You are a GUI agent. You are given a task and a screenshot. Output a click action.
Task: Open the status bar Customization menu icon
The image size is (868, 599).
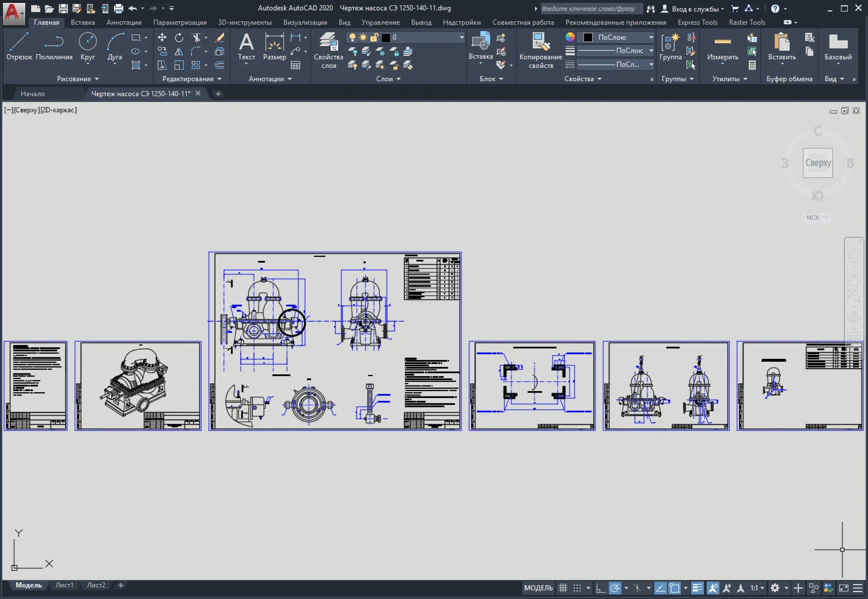coord(858,588)
